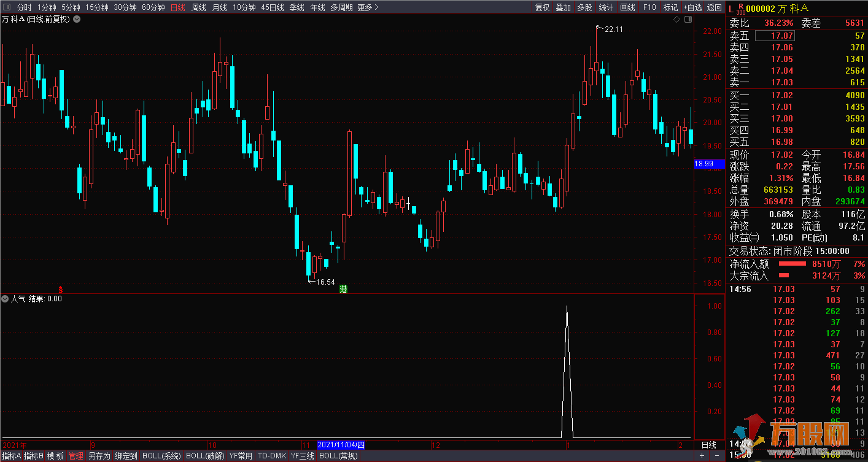
Task: Click the L marker beside stock code
Action: [x=731, y=8]
